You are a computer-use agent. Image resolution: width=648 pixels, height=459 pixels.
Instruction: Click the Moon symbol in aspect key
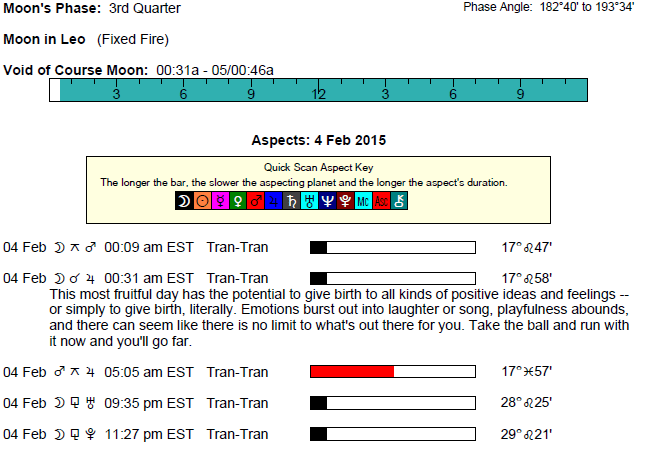pyautogui.click(x=184, y=201)
